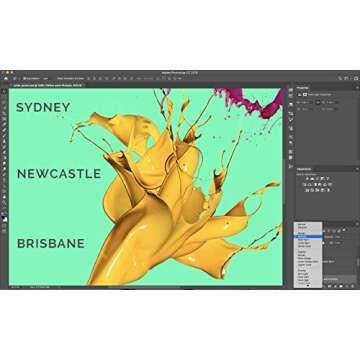
Task: Open the Adjustments panel menu
Action: (x=357, y=169)
